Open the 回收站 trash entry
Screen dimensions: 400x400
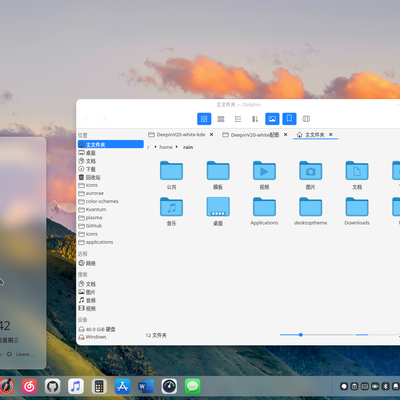(x=111, y=177)
